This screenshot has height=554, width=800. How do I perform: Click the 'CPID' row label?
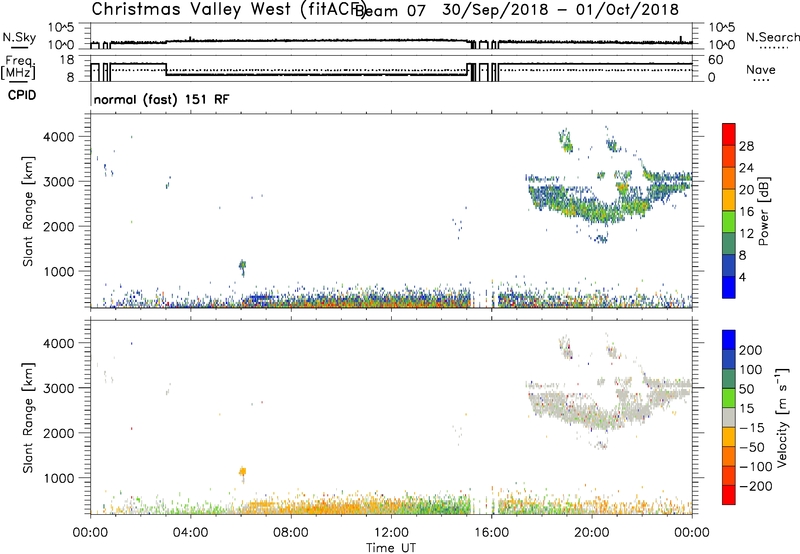pyautogui.click(x=22, y=95)
